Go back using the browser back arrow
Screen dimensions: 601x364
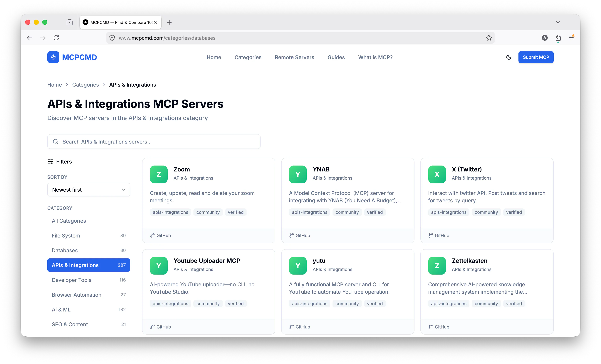tap(30, 38)
